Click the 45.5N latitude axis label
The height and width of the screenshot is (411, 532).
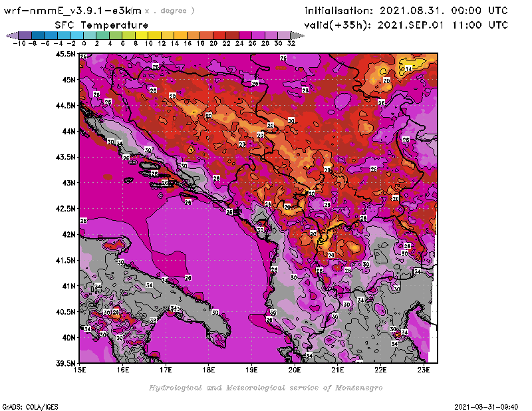click(x=65, y=54)
